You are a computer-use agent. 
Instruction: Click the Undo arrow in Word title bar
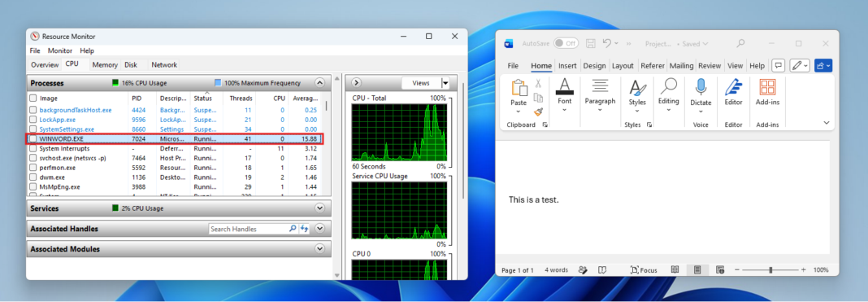[607, 43]
